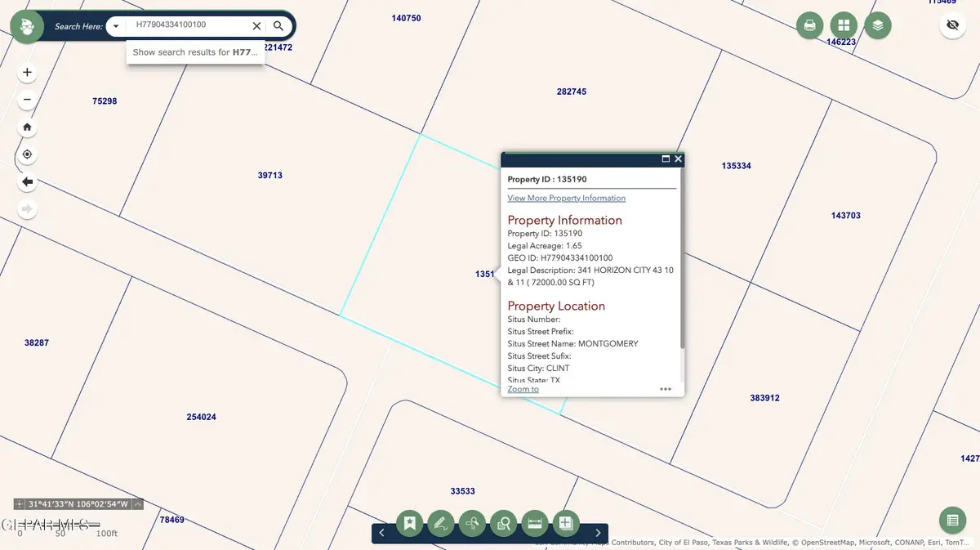The image size is (980, 550).
Task: Open the select-and-search parcels tool
Action: click(x=472, y=523)
